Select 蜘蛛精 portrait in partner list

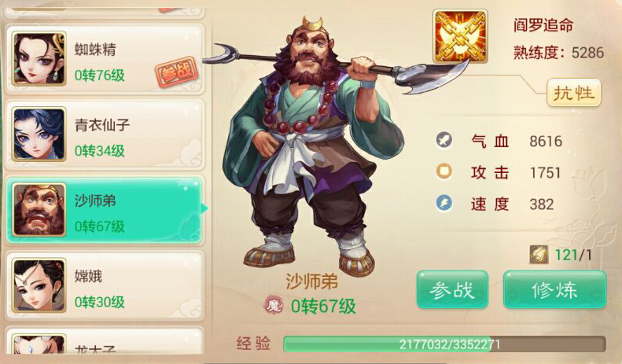click(x=39, y=59)
